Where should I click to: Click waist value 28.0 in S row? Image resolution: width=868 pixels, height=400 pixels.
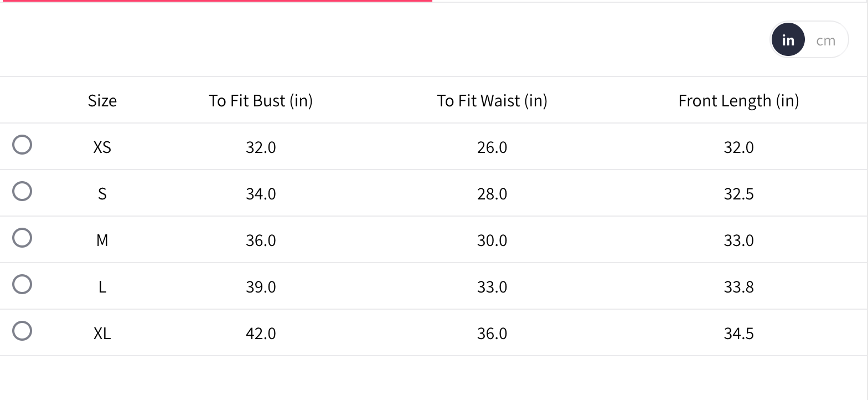[492, 194]
